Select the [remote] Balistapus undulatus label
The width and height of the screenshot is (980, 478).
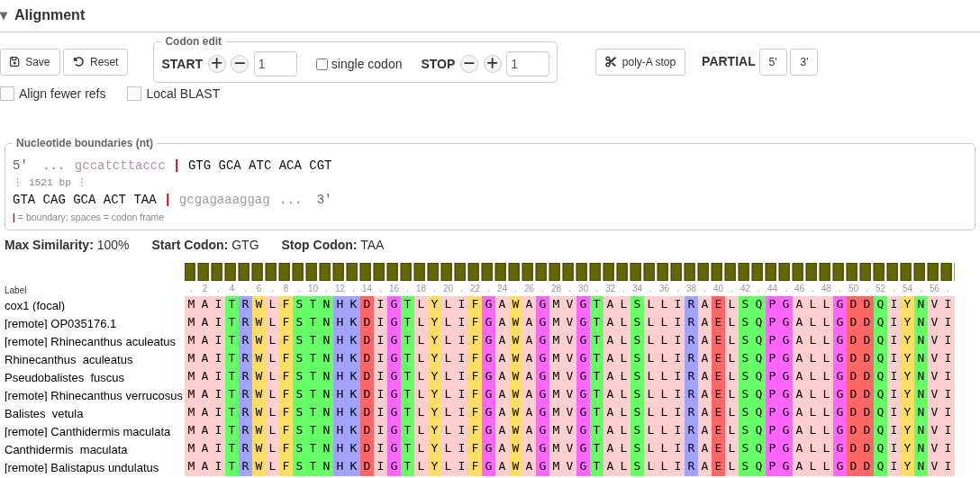(x=81, y=468)
